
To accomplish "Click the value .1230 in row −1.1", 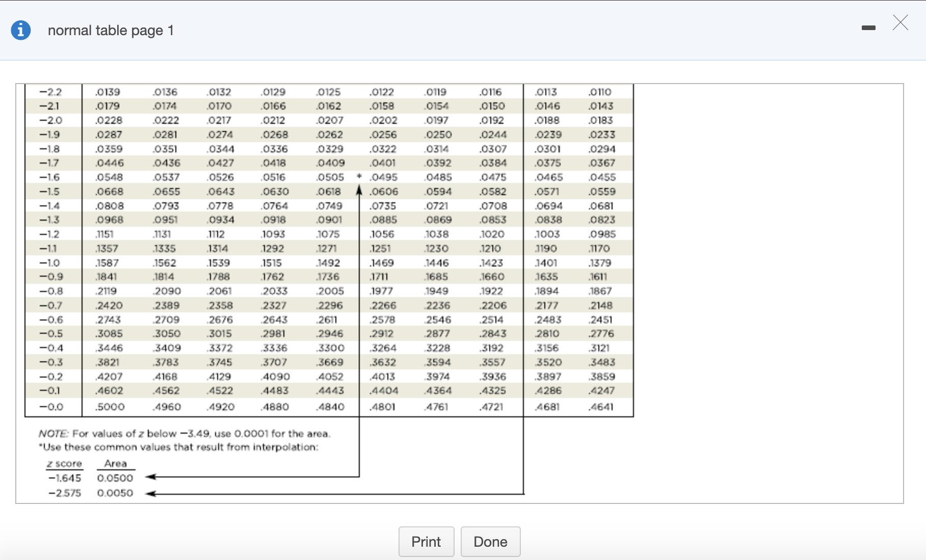I will click(437, 249).
